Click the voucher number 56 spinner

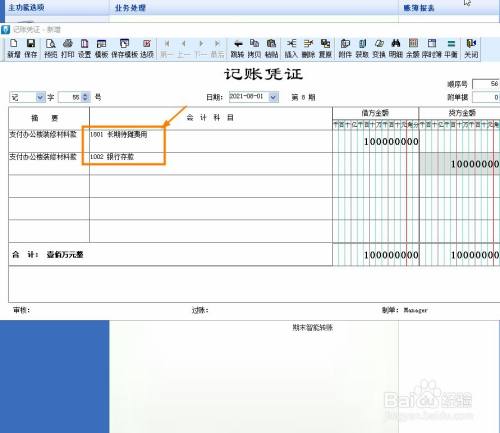click(x=86, y=97)
